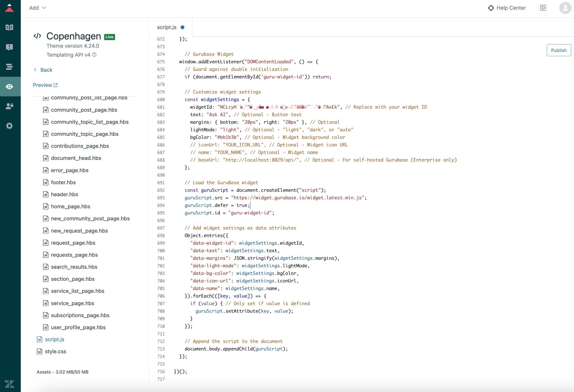Open contributions_page.hbs template
The image size is (574, 392).
[80, 146]
